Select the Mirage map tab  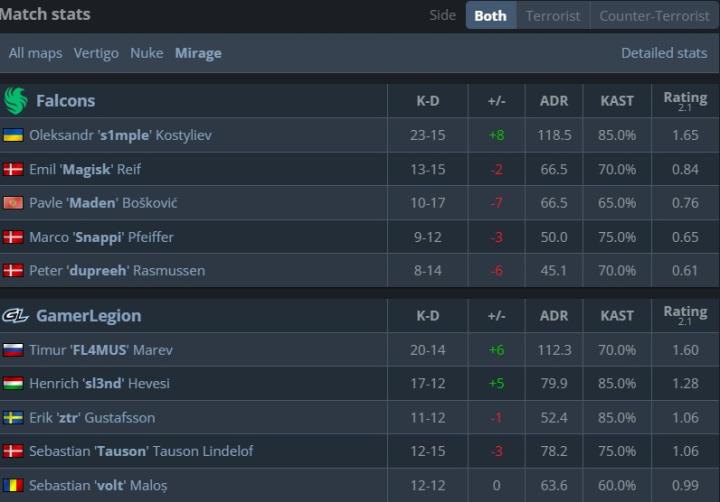pyautogui.click(x=198, y=53)
